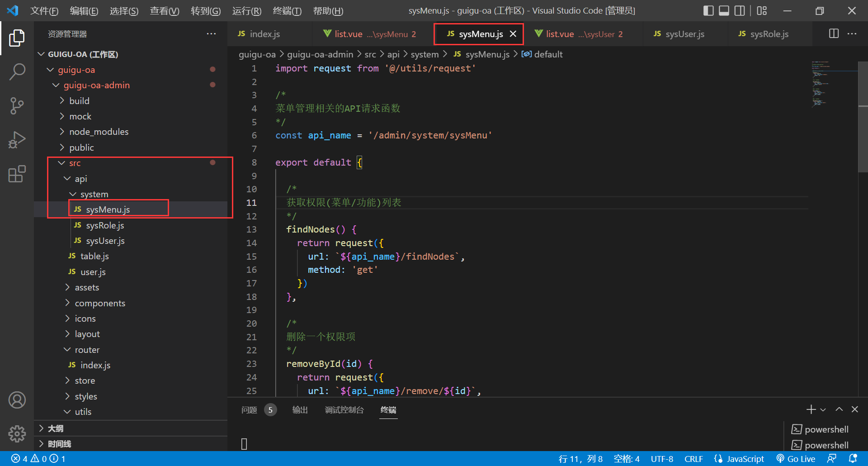
Task: Split the editor to the right
Action: tap(834, 34)
